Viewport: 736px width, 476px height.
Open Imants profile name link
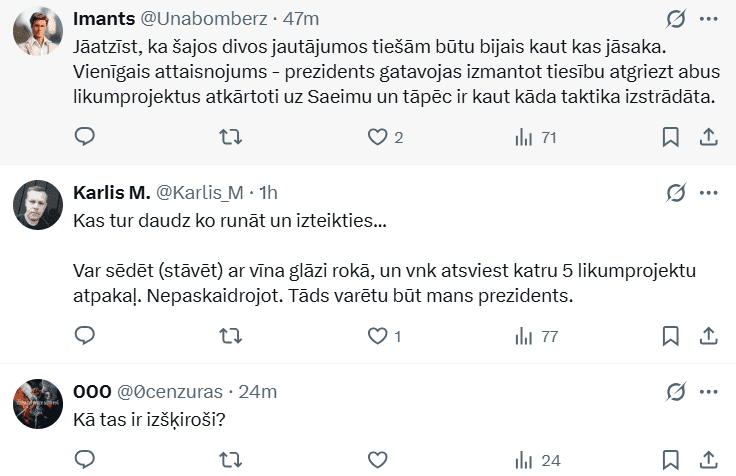click(104, 19)
